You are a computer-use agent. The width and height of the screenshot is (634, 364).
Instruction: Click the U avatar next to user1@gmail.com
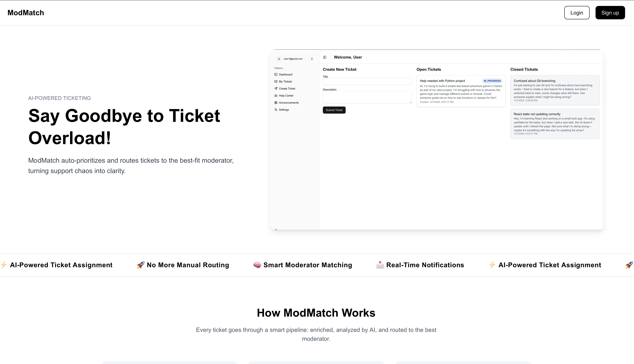tap(279, 59)
